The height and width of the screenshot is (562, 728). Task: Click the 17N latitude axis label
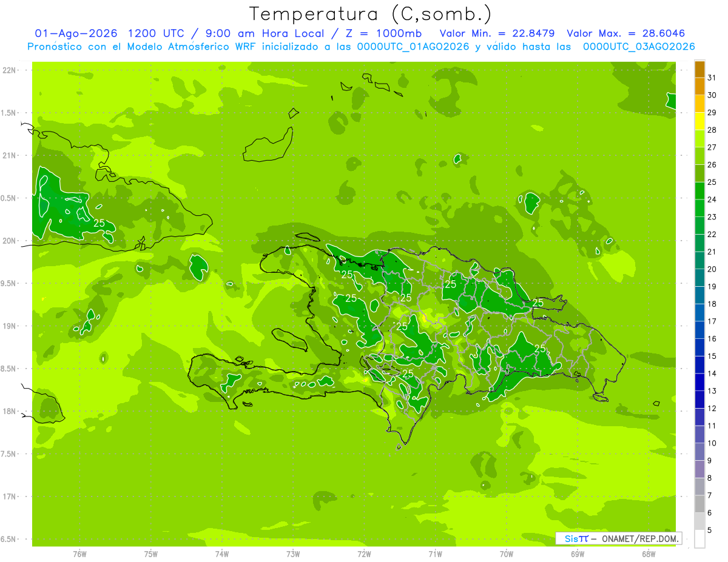pyautogui.click(x=10, y=497)
